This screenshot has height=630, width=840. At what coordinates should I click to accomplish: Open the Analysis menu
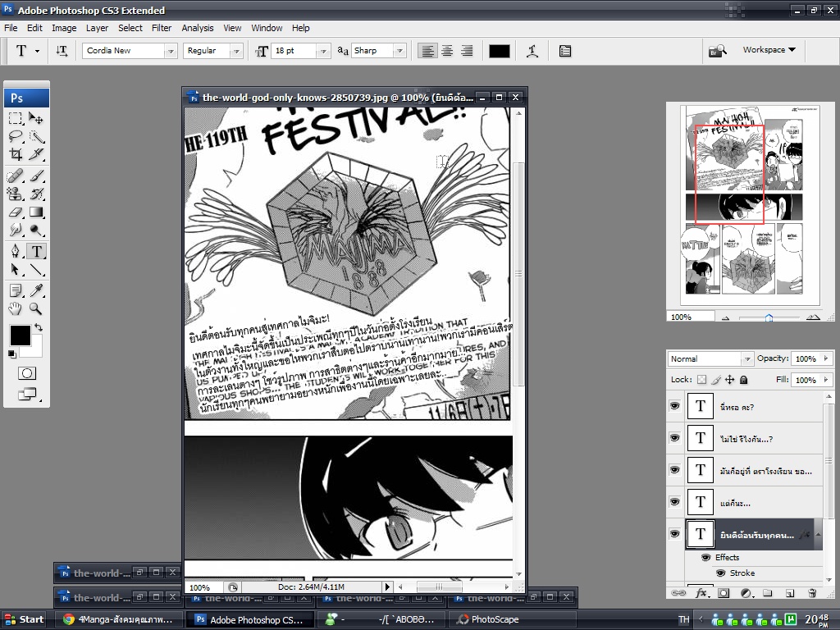click(x=197, y=28)
